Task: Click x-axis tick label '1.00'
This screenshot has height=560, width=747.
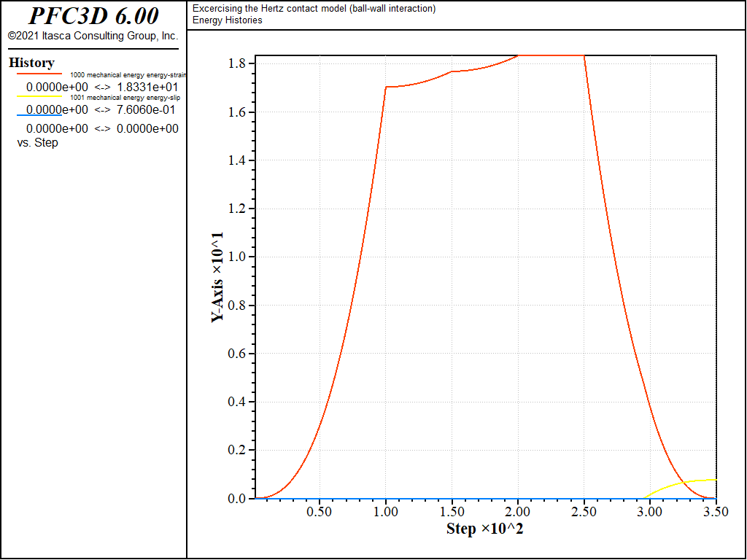Action: coord(385,512)
